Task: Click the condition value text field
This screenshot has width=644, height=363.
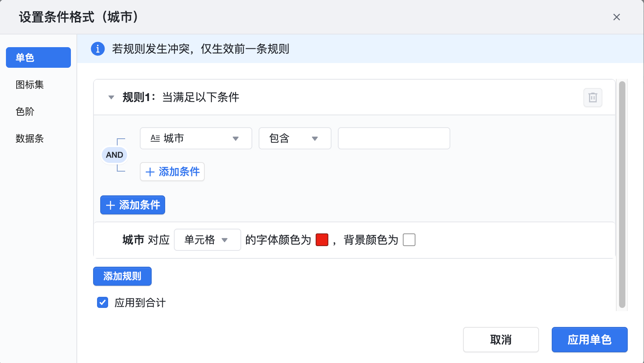Action: [394, 138]
